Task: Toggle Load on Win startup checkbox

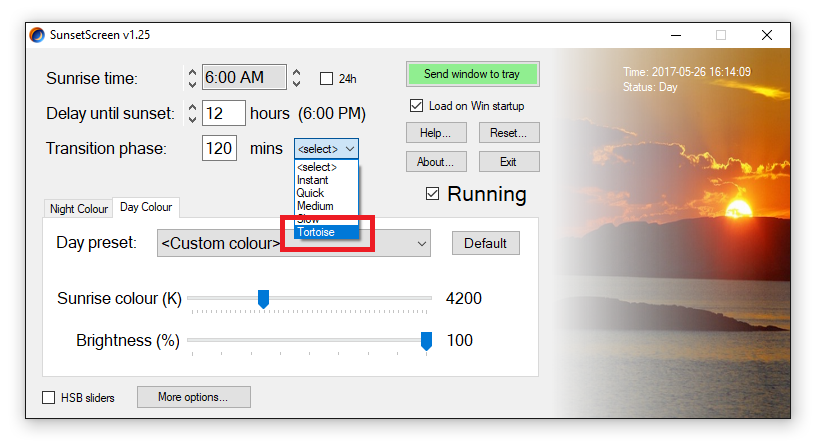Action: coord(416,106)
